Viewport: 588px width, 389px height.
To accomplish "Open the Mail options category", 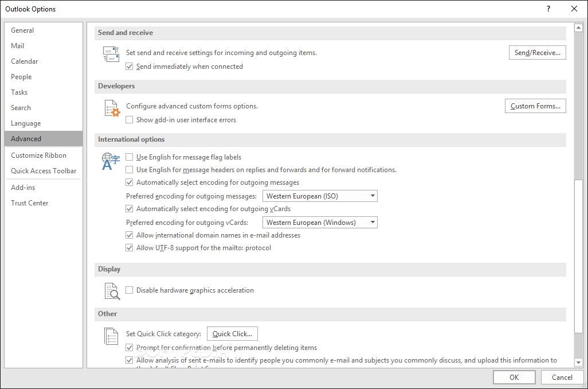I will coord(44,46).
